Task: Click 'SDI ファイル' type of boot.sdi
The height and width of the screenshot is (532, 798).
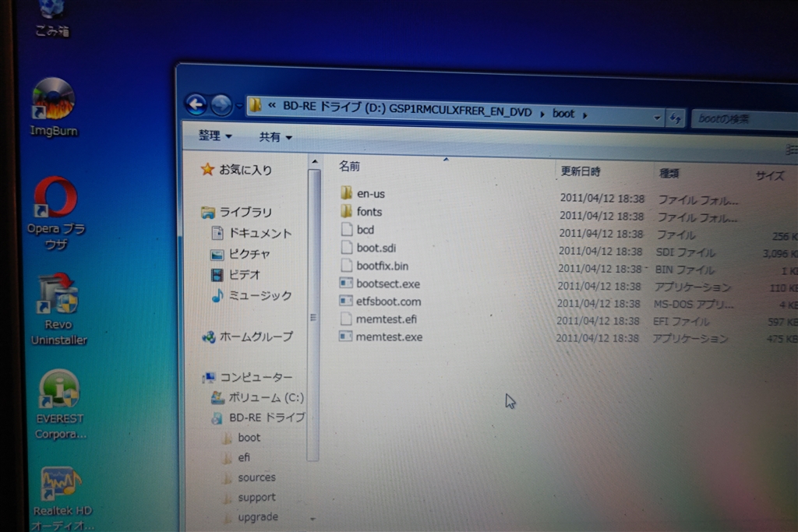Action: tap(685, 252)
